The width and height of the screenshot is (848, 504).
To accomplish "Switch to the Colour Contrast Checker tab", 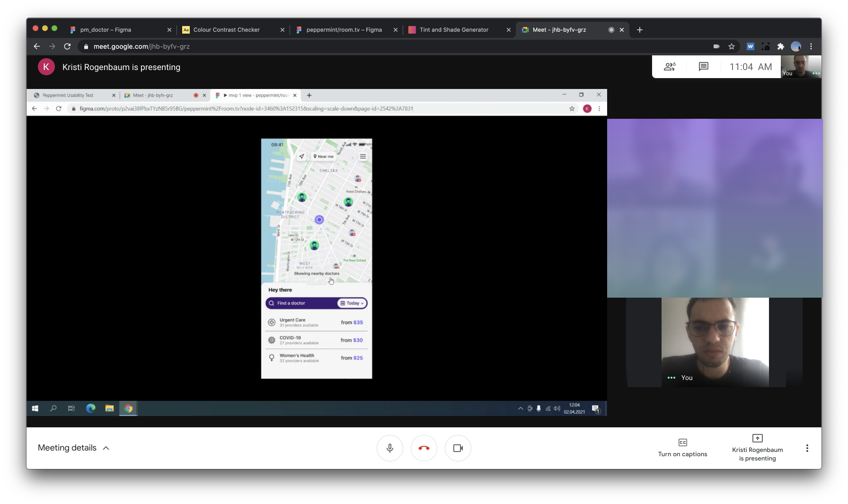I will pyautogui.click(x=232, y=29).
